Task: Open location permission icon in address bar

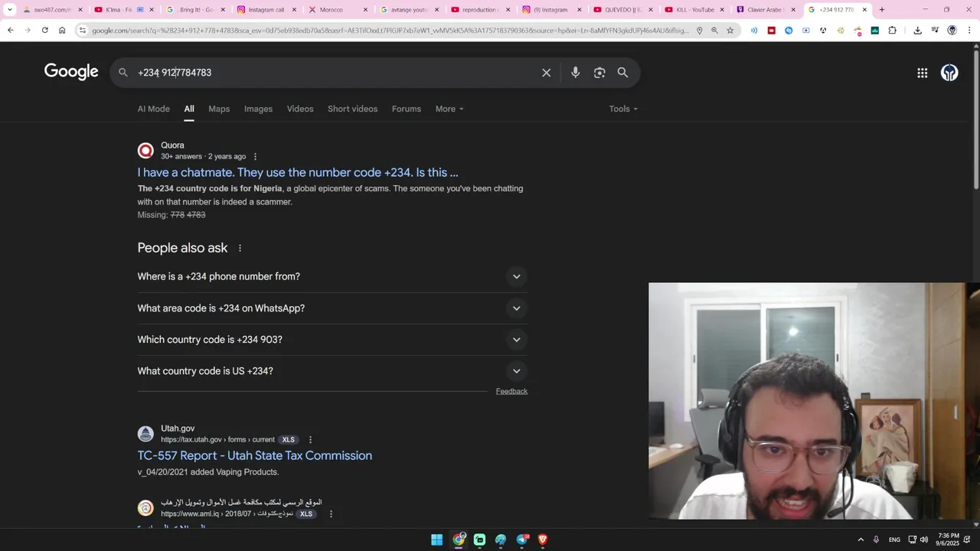Action: (699, 31)
